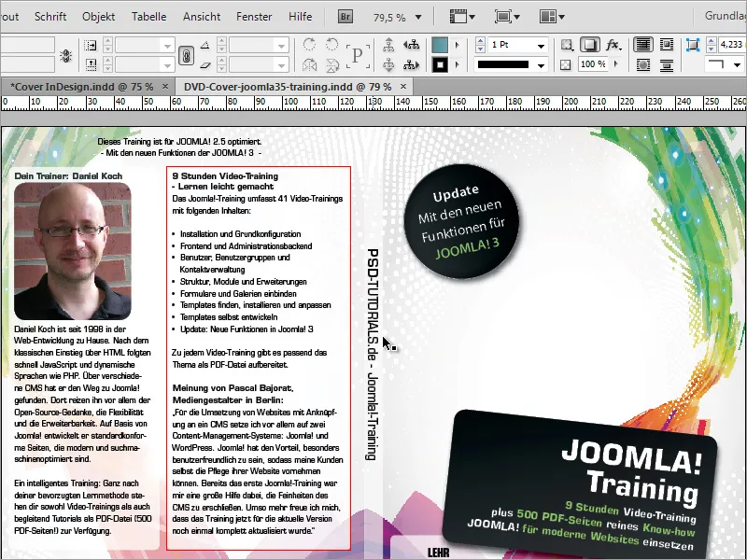Select no text wrap option
The height and width of the screenshot is (560, 747).
click(x=643, y=45)
